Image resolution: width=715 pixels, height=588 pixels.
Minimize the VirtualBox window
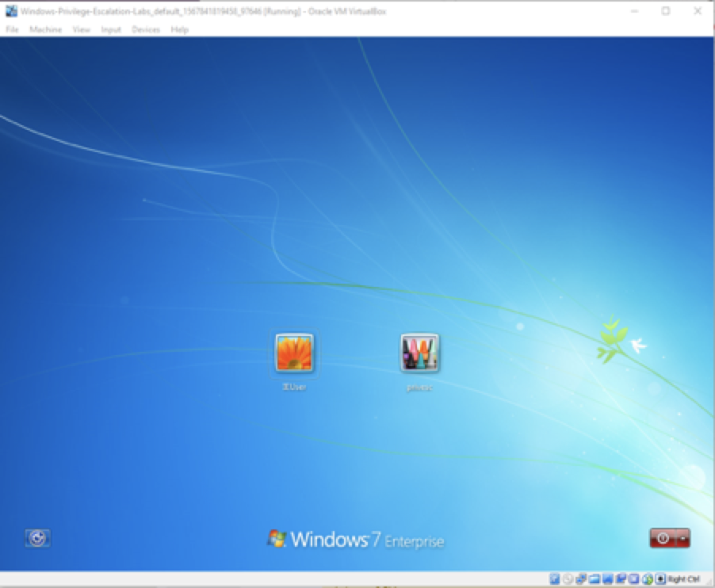pos(634,11)
